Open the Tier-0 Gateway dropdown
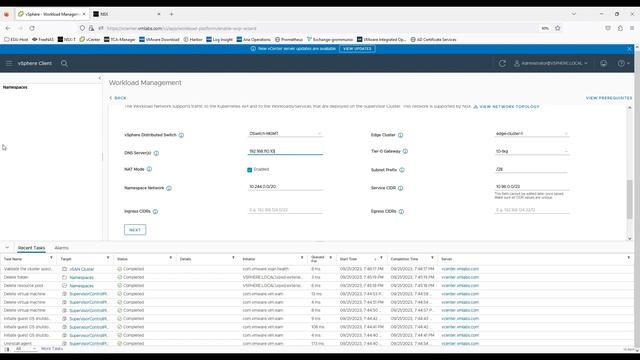Viewport: 640px width, 360px height. click(532, 151)
